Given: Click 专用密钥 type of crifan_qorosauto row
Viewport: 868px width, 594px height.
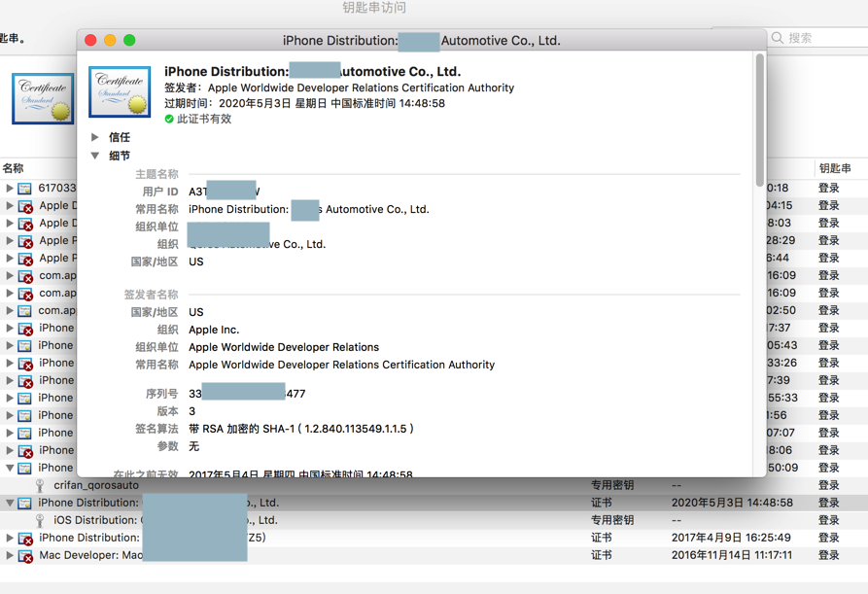Looking at the screenshot, I should (612, 485).
